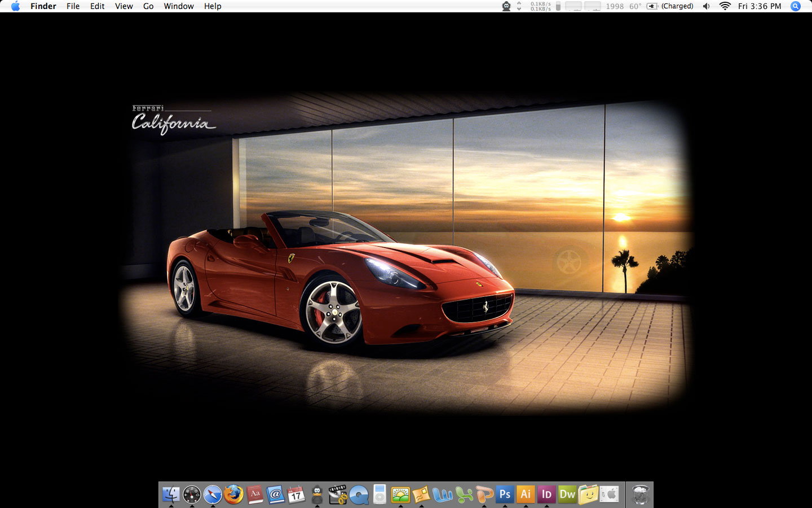Open the smiley face folder in Dock

[588, 494]
